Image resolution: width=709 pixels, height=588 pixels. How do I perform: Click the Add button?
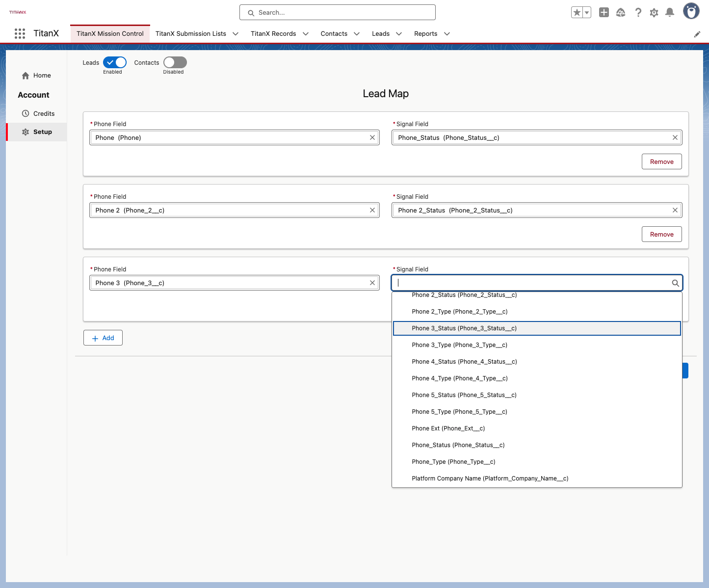click(103, 338)
